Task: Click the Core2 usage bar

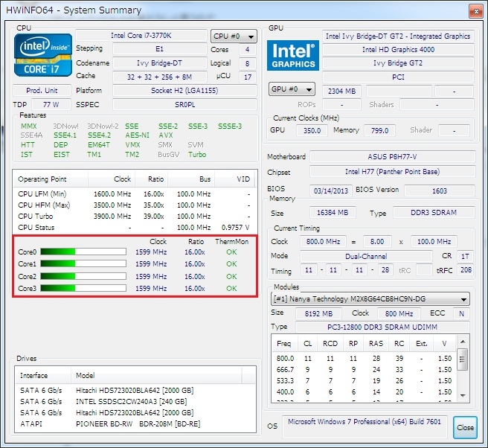Action: point(83,276)
